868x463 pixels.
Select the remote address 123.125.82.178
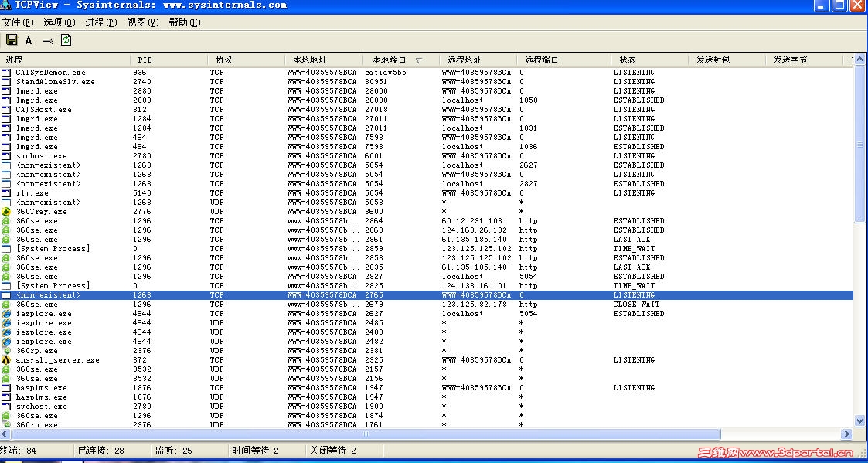tap(475, 305)
